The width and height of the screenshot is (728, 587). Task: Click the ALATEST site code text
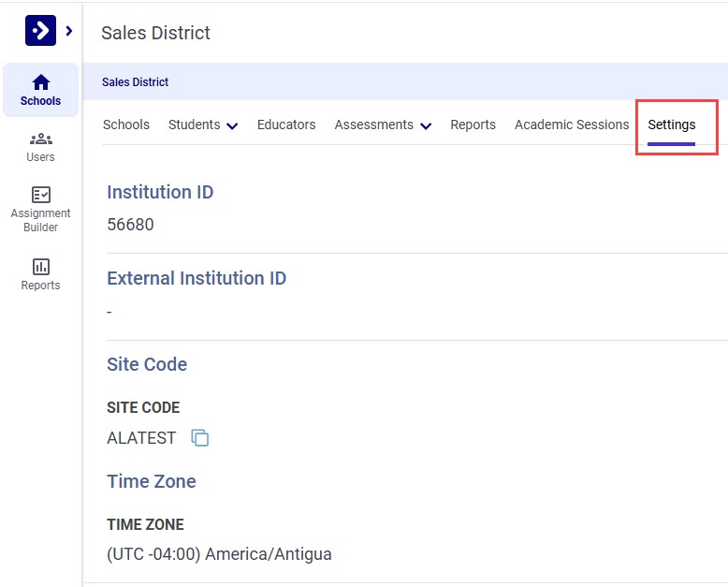click(141, 438)
